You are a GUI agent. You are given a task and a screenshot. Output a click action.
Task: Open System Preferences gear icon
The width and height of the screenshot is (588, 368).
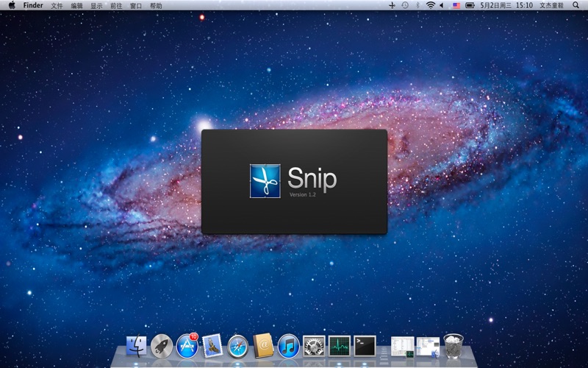click(314, 346)
